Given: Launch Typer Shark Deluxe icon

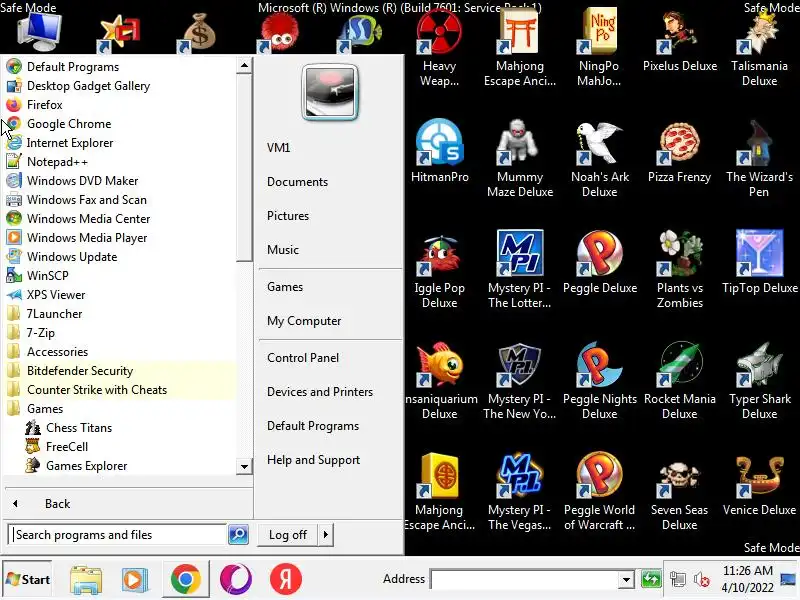Looking at the screenshot, I should coord(759,380).
